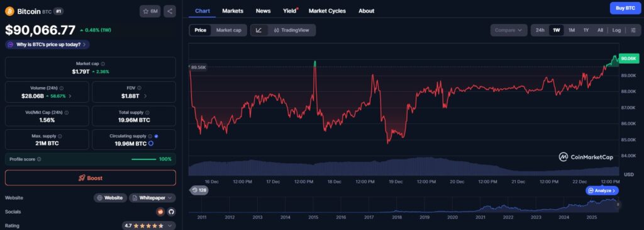Select the All time range
644x230 pixels.
600,30
